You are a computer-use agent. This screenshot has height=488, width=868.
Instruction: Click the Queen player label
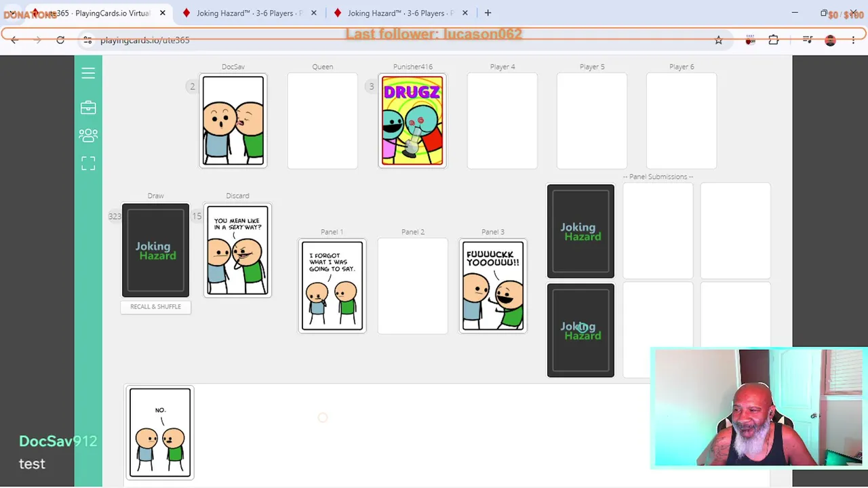[323, 66]
